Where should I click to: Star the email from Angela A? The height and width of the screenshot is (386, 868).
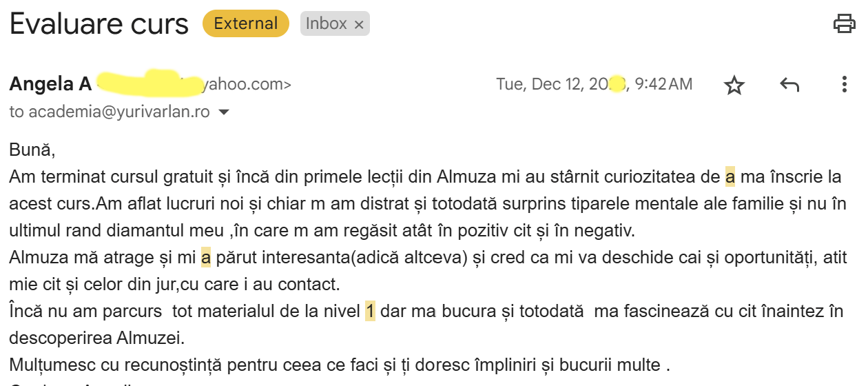click(735, 85)
